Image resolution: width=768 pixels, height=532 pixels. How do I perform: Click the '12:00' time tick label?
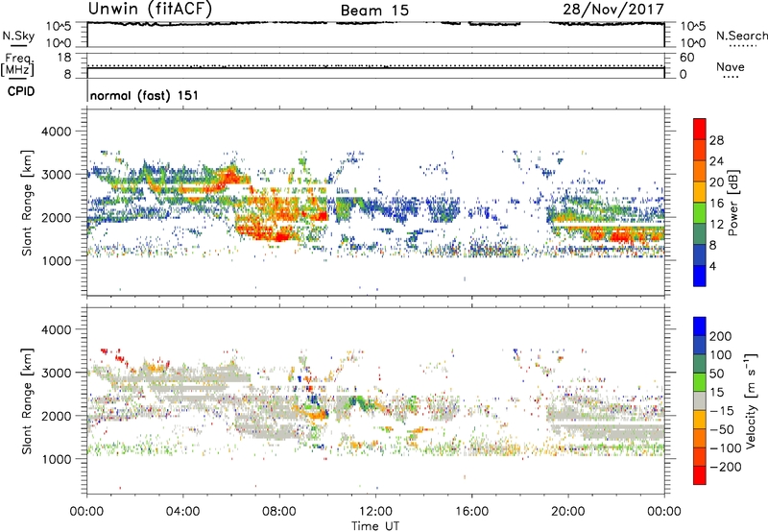(375, 512)
